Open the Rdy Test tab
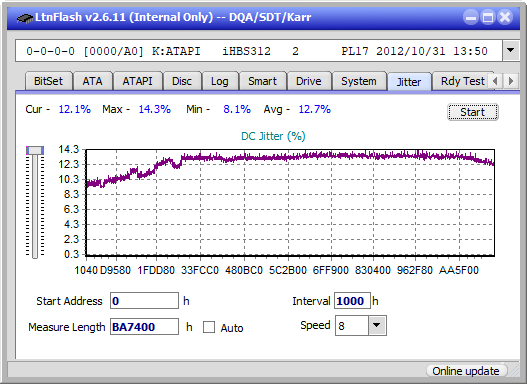The height and width of the screenshot is (384, 527). click(x=462, y=81)
